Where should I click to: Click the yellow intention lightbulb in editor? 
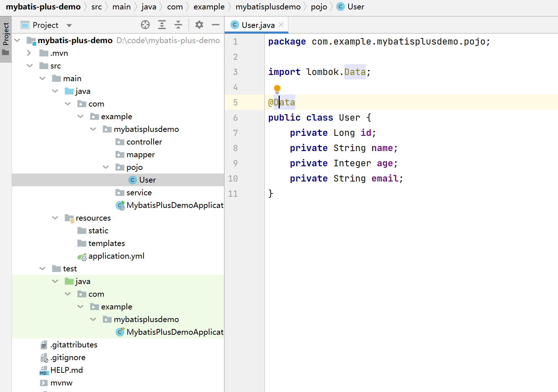tap(277, 89)
